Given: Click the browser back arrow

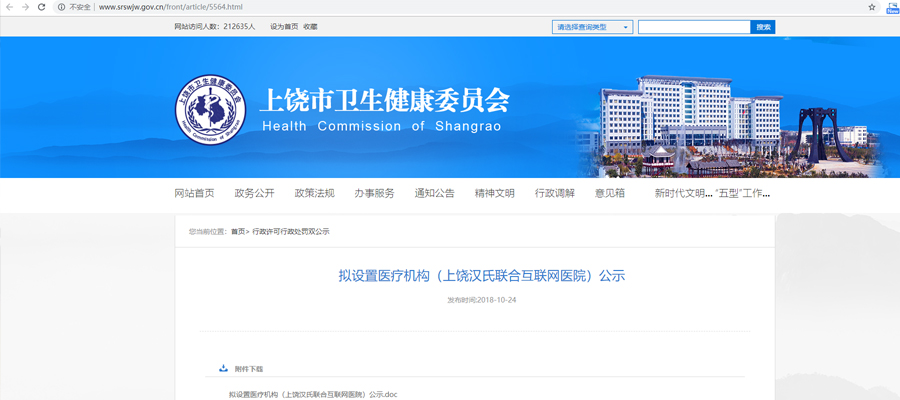Looking at the screenshot, I should click(x=9, y=7).
